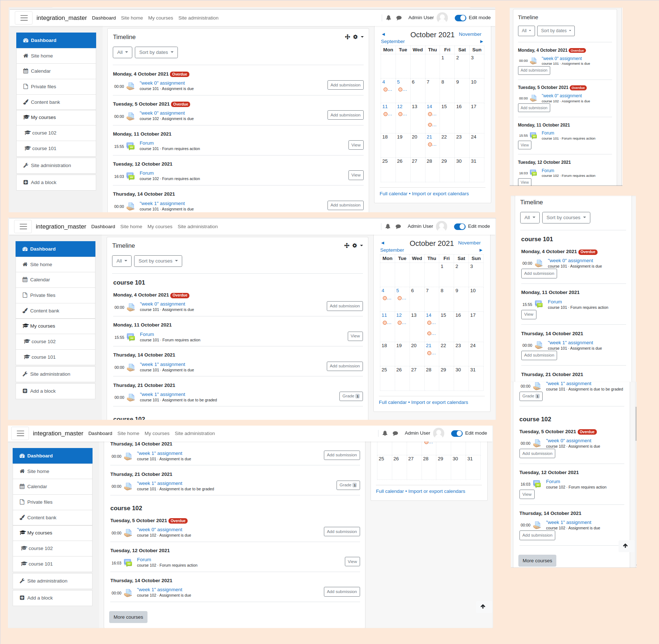
Task: Open "week 1" assignment link in top screenshot
Action: 162,204
